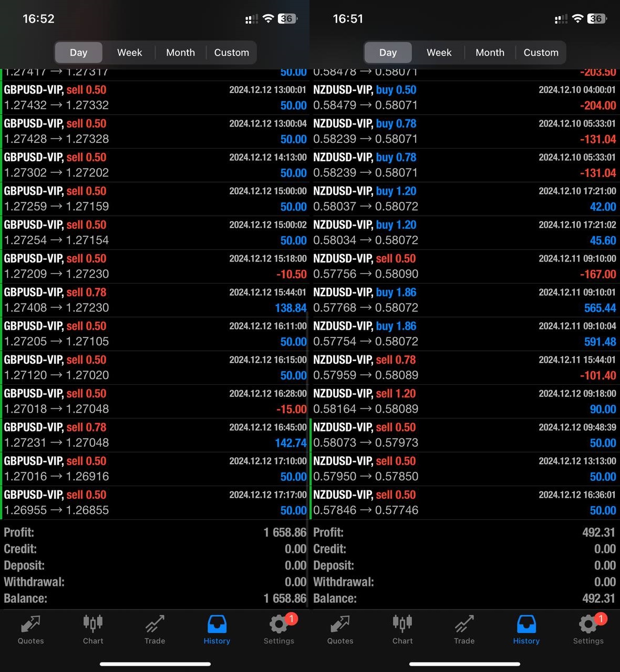Tap the Balance row showing 492.31
The height and width of the screenshot is (672, 620).
click(464, 598)
